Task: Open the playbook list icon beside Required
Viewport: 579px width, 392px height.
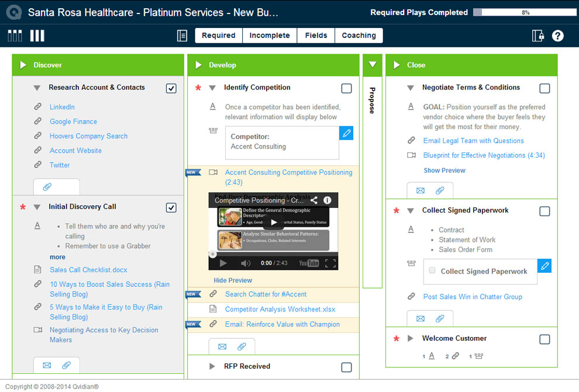Action: (x=182, y=36)
